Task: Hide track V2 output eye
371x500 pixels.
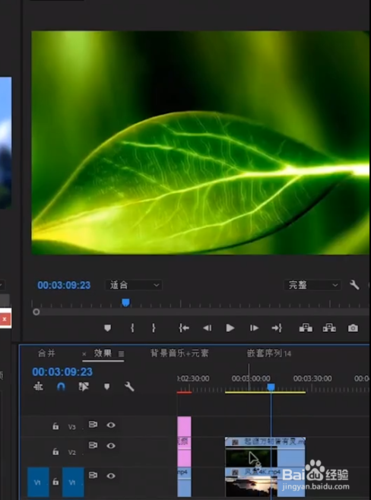Action: [111, 446]
